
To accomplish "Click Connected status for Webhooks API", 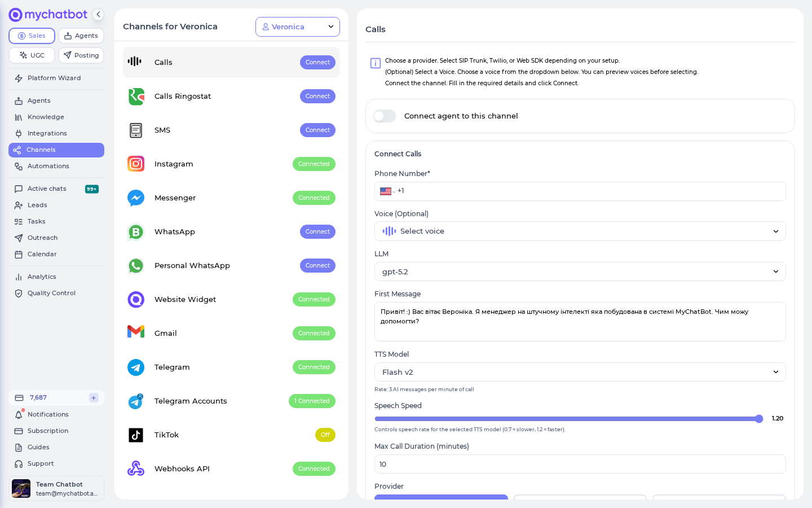I will tap(314, 468).
